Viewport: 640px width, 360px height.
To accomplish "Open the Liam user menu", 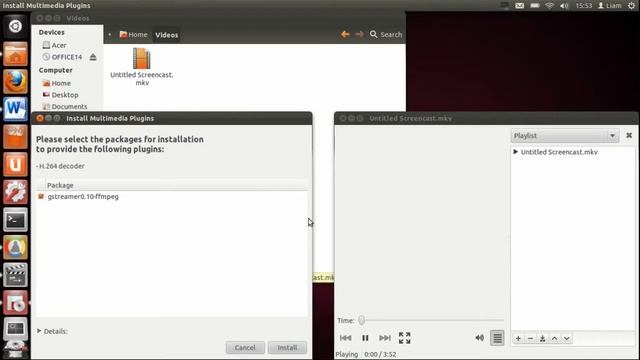I will click(x=610, y=5).
